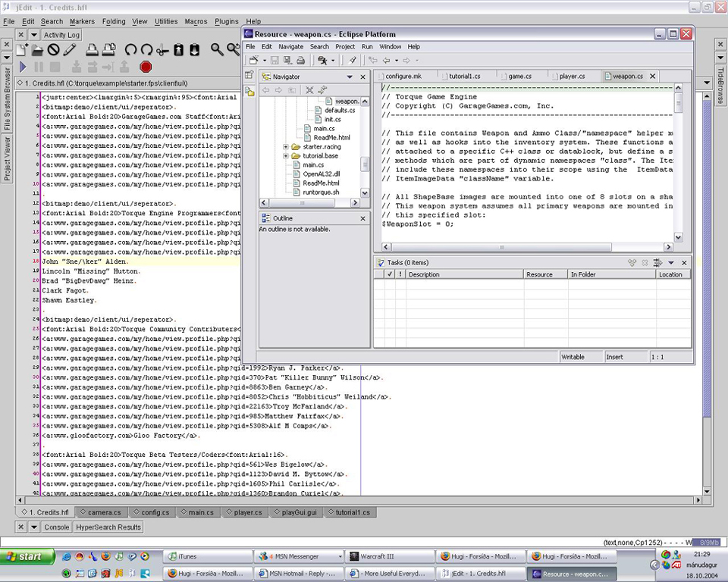Open Eclipse Project menu
The image size is (728, 582).
tap(345, 47)
